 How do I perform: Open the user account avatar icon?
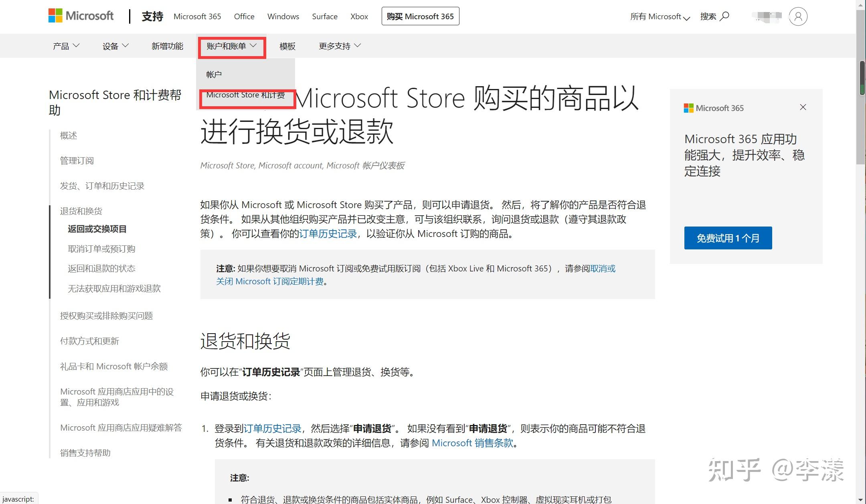pyautogui.click(x=798, y=16)
